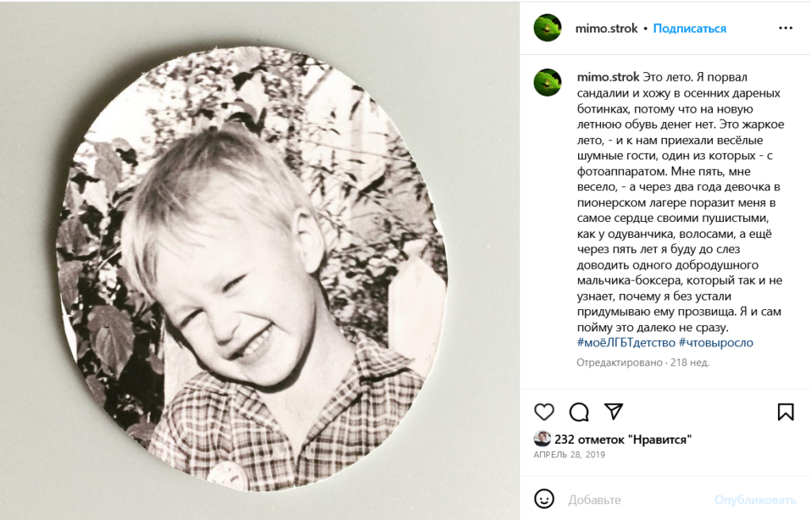Save the post with the bookmark icon
The width and height of the screenshot is (812, 520).
pos(786,412)
